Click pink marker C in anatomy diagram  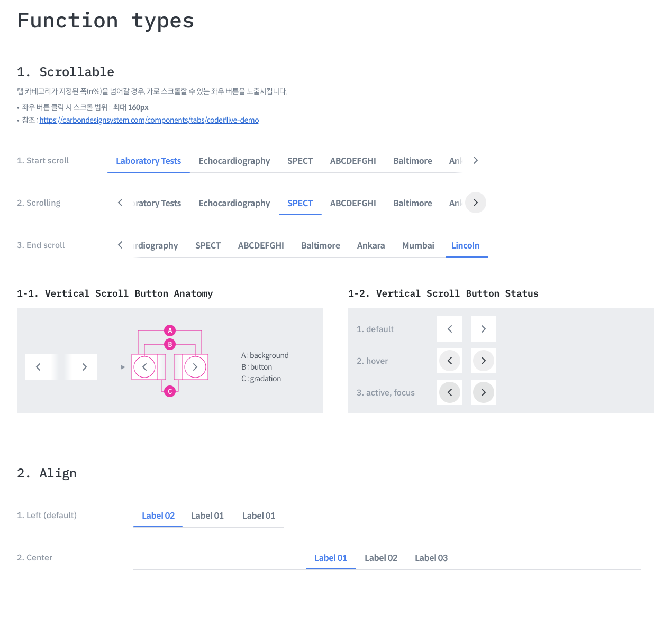coord(170,391)
